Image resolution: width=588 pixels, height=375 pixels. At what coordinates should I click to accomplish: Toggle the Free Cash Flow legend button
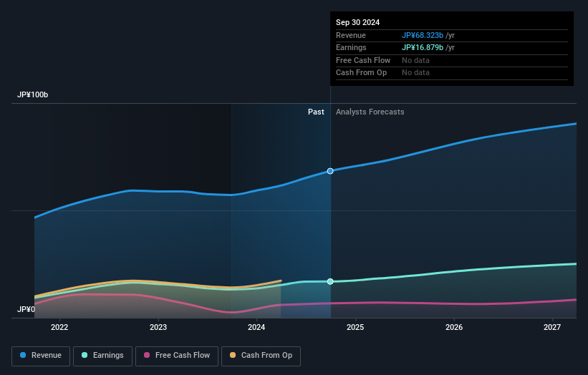(x=177, y=356)
